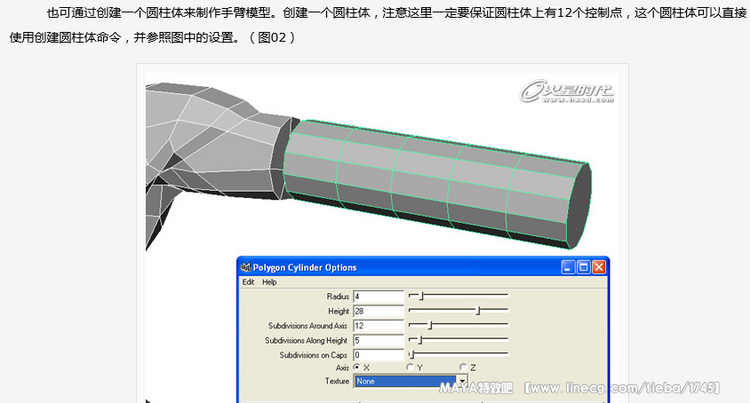Screen dimensions: 750x403
Task: Close the Polygon Cylinder Options dialog
Action: click(x=599, y=267)
